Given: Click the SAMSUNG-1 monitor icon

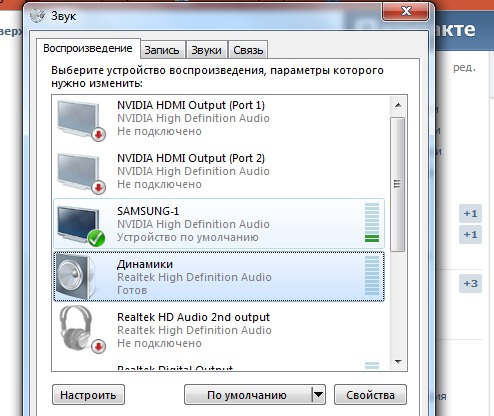Looking at the screenshot, I should coord(81,226).
